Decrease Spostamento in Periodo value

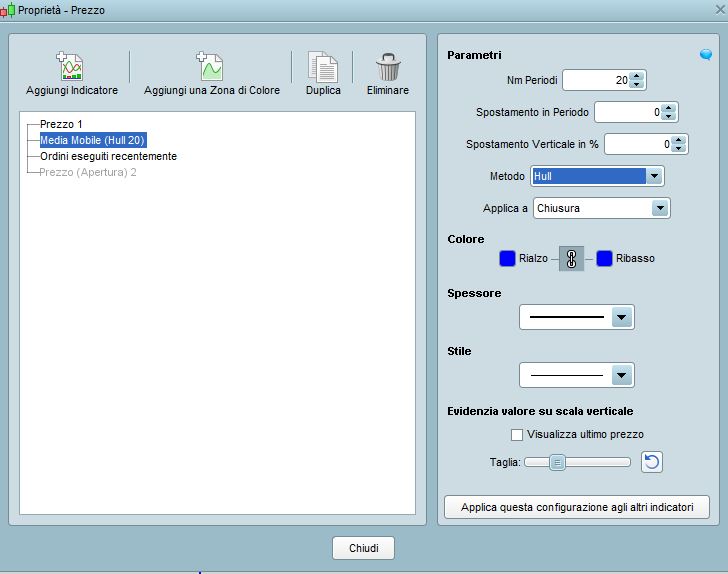coord(669,116)
